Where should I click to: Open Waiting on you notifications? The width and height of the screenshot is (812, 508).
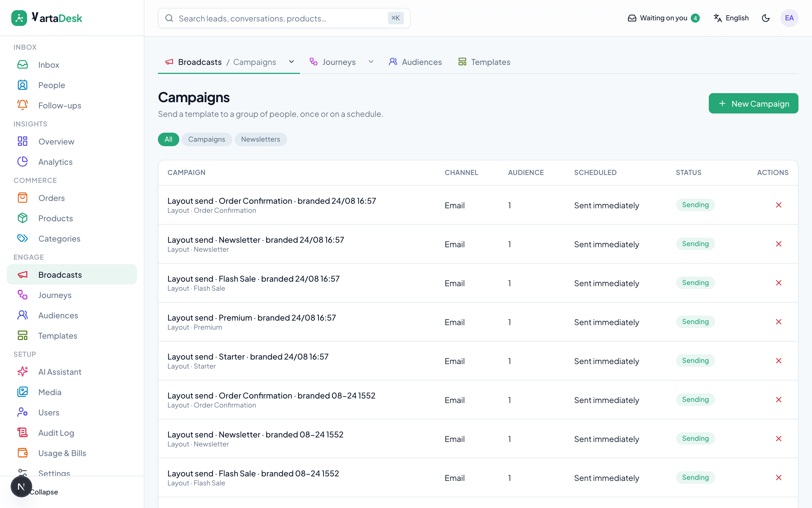(664, 18)
